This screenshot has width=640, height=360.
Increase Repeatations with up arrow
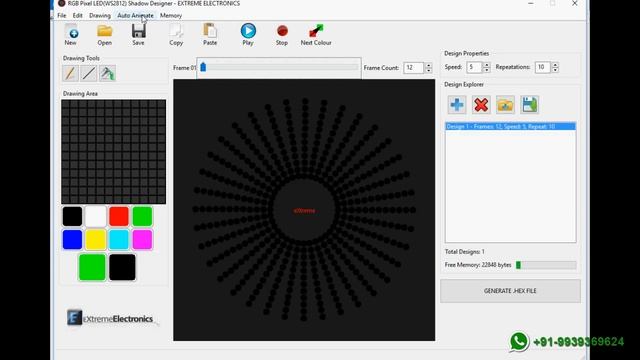click(555, 64)
